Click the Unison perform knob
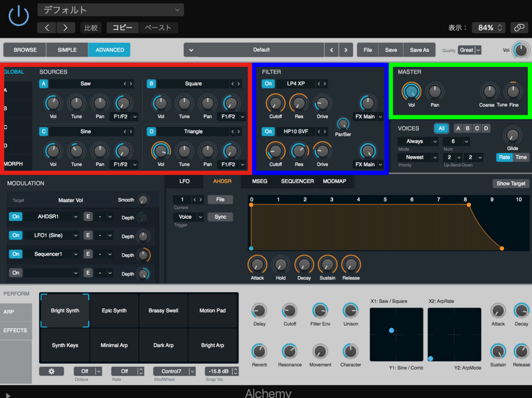The image size is (532, 398). coord(351,311)
